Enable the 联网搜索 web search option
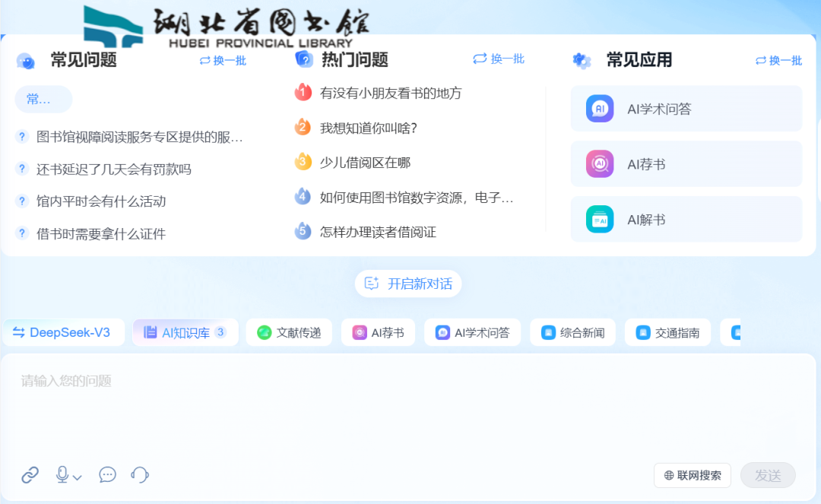 692,475
